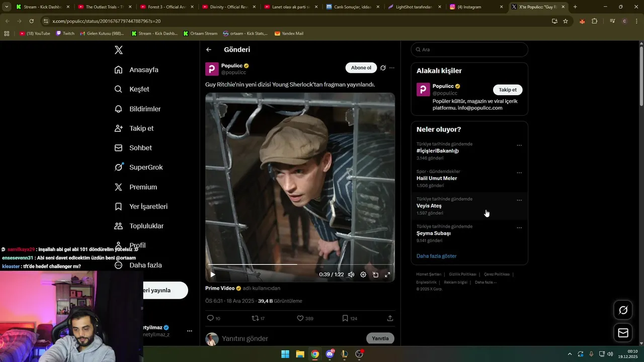This screenshot has width=644, height=362.
Task: Bookmark this page with star icon
Action: pos(566,21)
